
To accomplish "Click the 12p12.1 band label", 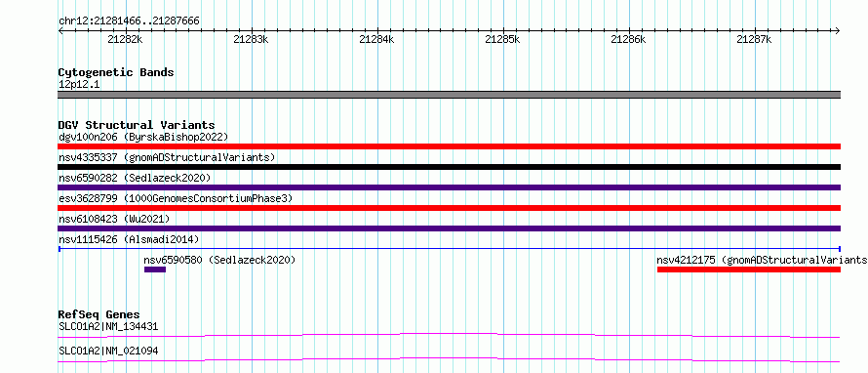I will click(x=79, y=85).
